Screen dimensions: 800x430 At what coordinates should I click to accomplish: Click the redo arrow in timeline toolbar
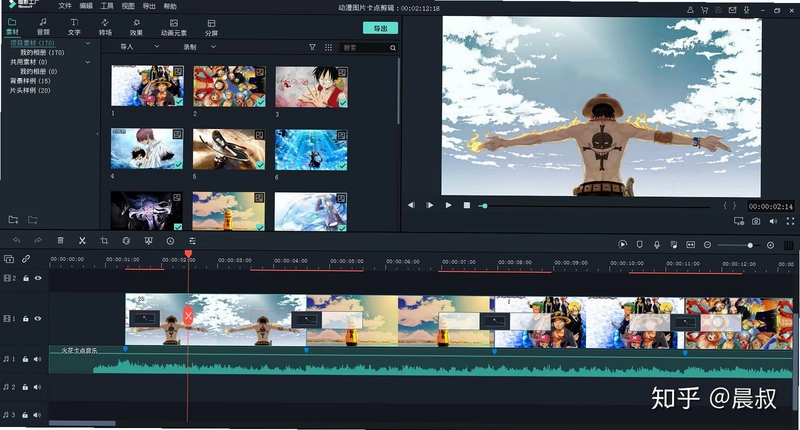tap(38, 240)
